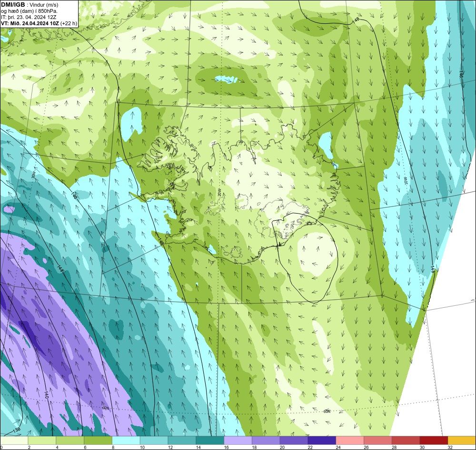Pick the 30–32 m/s dark red legend swatch
The height and width of the screenshot is (450, 476).
click(434, 440)
